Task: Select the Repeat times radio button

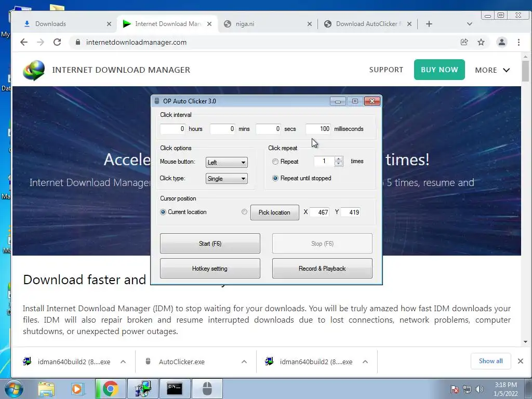Action: point(275,162)
